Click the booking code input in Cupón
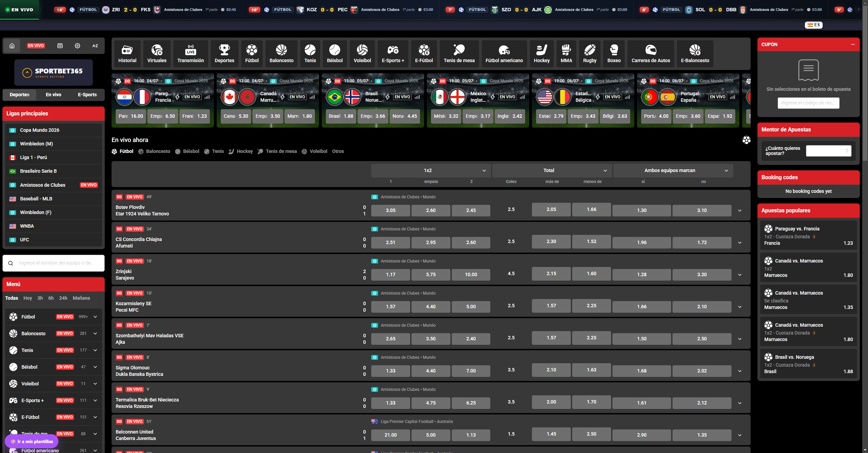The width and height of the screenshot is (868, 453). 809,103
